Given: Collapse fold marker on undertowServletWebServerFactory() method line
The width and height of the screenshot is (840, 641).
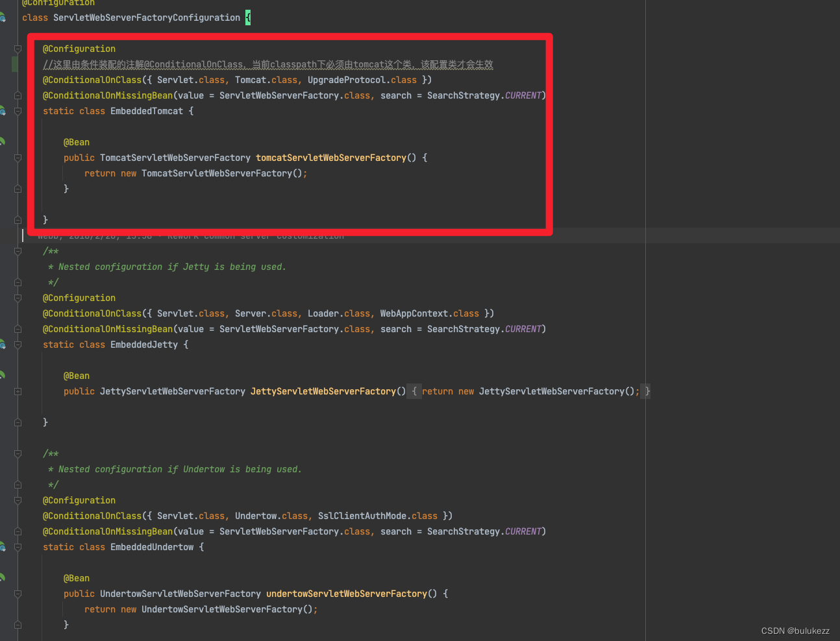Looking at the screenshot, I should point(18,594).
